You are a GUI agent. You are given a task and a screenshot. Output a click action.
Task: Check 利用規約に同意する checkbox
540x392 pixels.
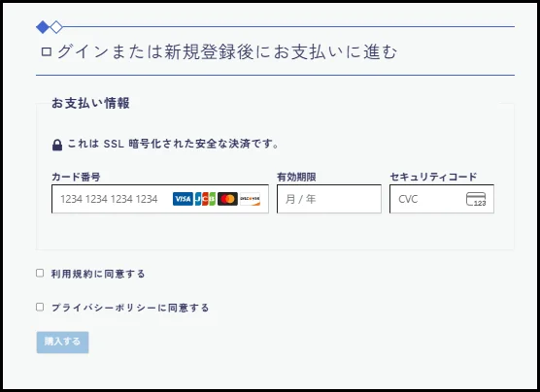point(40,273)
